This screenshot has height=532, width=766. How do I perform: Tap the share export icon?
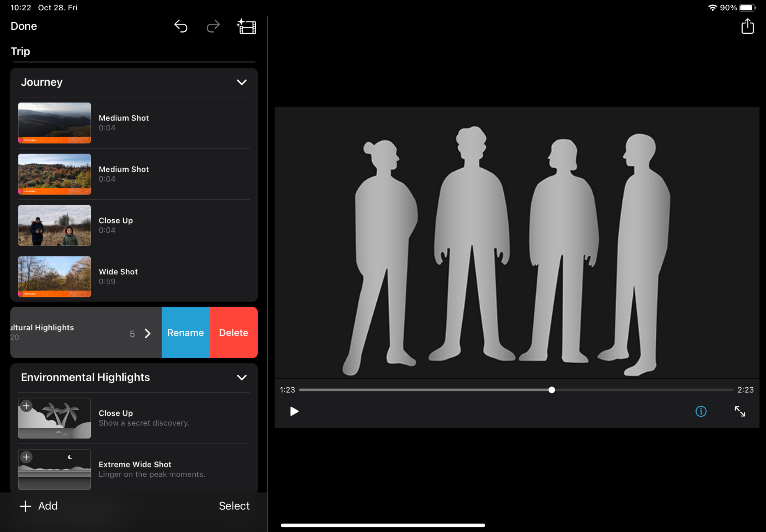click(747, 26)
